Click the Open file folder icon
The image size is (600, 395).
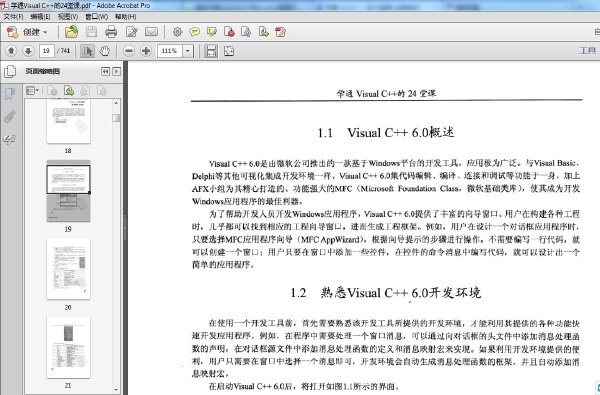72,32
